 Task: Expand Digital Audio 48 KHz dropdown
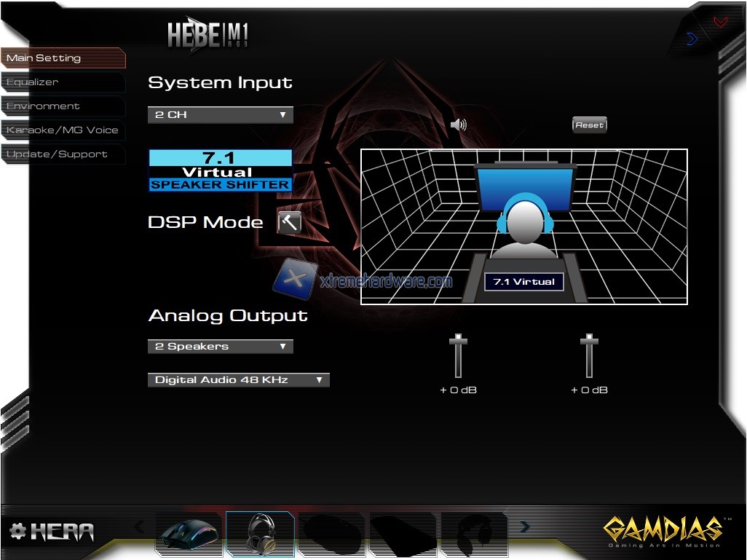coord(238,380)
